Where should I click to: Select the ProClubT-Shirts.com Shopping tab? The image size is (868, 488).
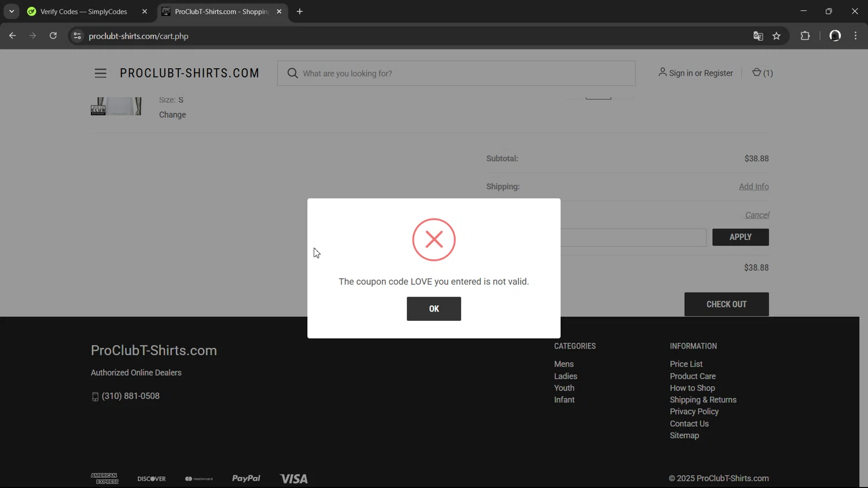(222, 12)
